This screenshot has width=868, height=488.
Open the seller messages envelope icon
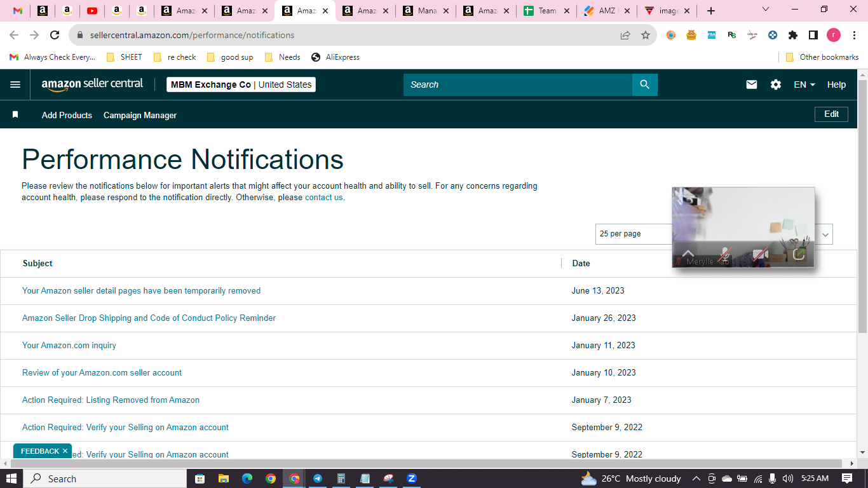752,85
